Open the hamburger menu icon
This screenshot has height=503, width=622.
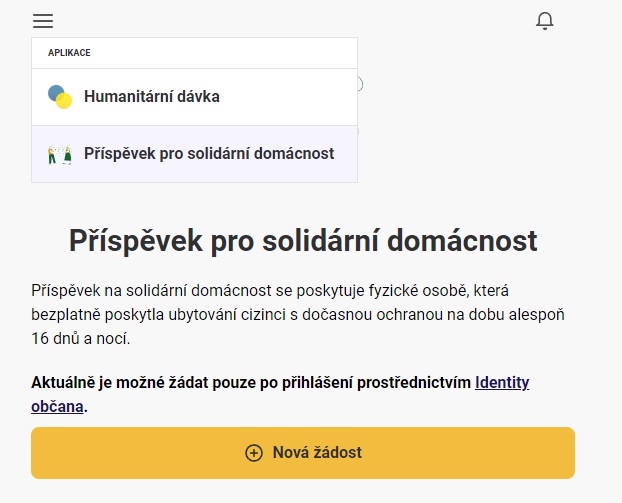[x=43, y=21]
